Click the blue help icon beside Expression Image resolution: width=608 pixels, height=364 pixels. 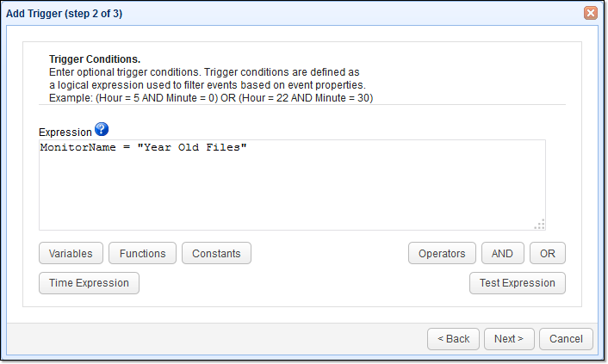click(102, 130)
